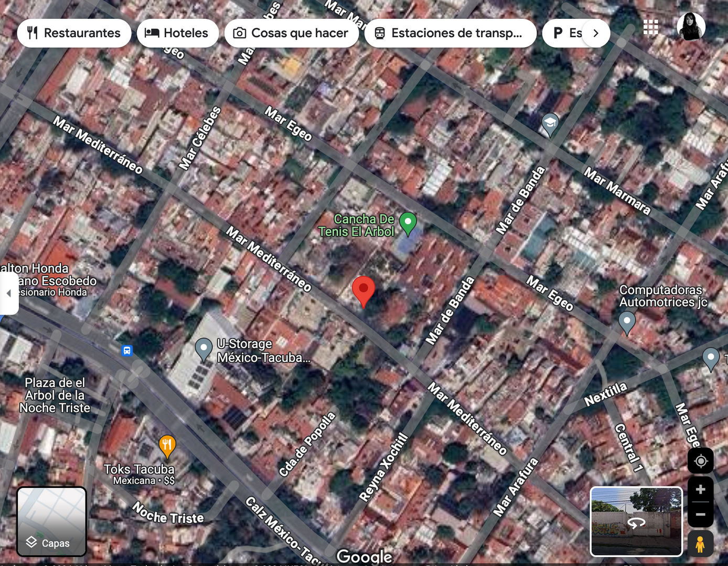Screen dimensions: 728x566
Task: Click the Nextitla street label
Action: (x=606, y=394)
